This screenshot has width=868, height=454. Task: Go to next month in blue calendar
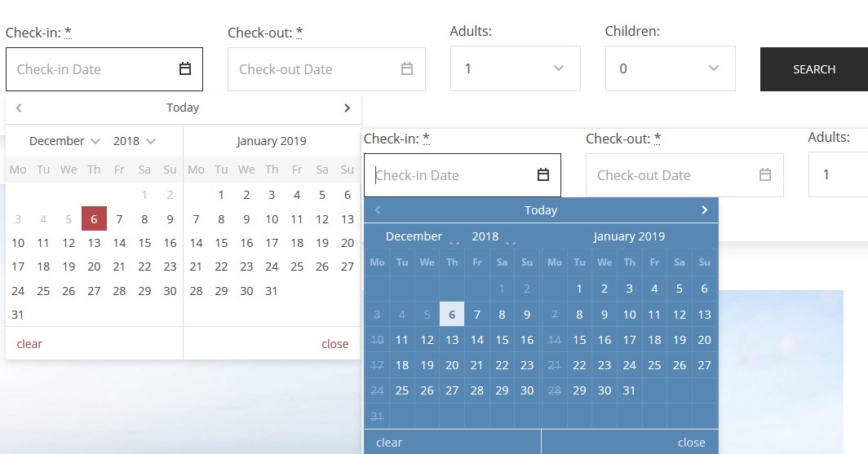[704, 210]
